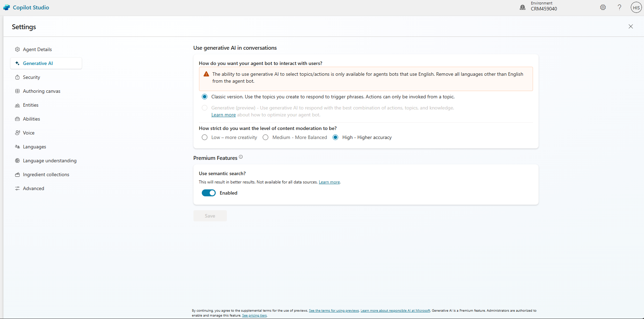Choose Low – more creativity moderation
Viewport: 644px width, 319px height.
tap(205, 137)
